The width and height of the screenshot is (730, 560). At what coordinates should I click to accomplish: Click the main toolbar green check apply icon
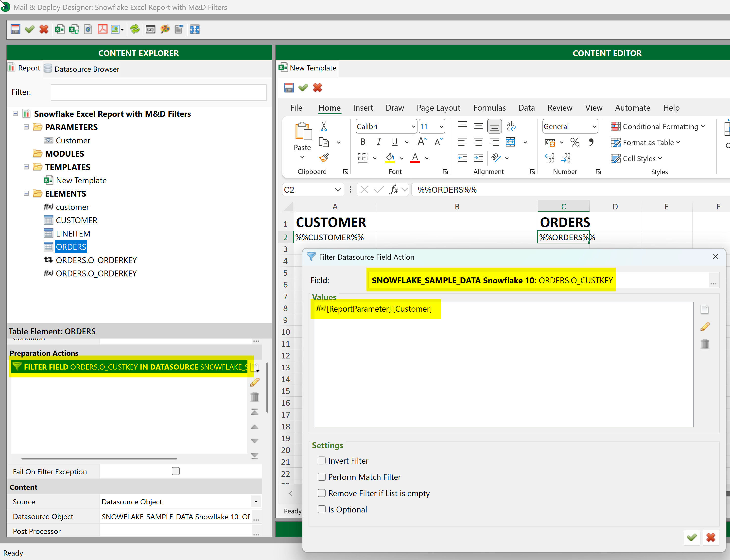(x=30, y=29)
